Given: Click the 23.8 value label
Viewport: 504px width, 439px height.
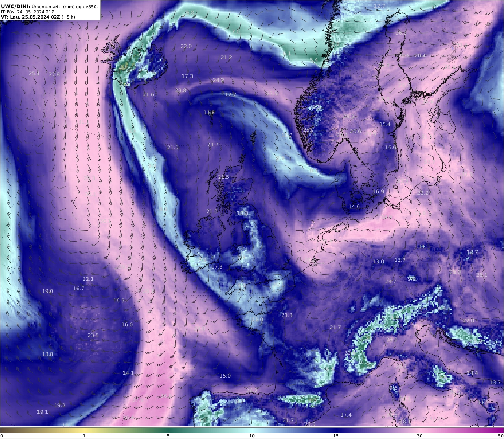Looking at the screenshot, I should point(181,90).
